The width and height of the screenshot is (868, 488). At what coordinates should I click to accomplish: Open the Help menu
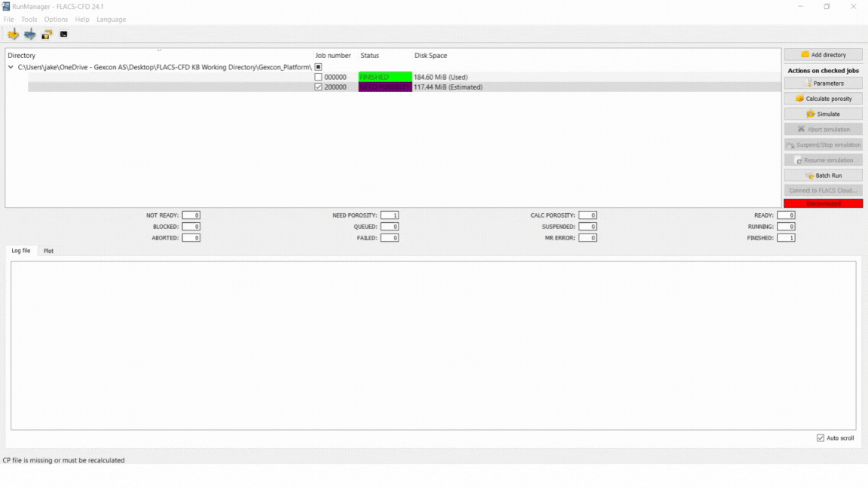click(82, 20)
